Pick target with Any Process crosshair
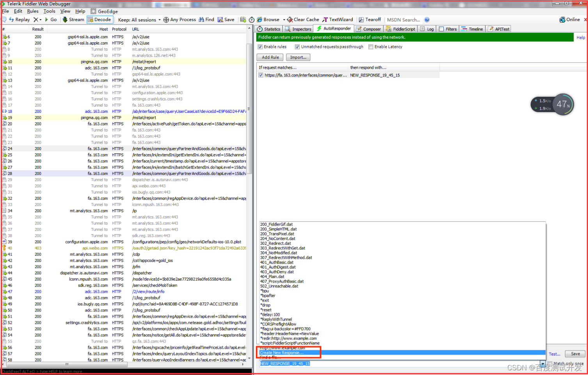The image size is (588, 375). (179, 20)
